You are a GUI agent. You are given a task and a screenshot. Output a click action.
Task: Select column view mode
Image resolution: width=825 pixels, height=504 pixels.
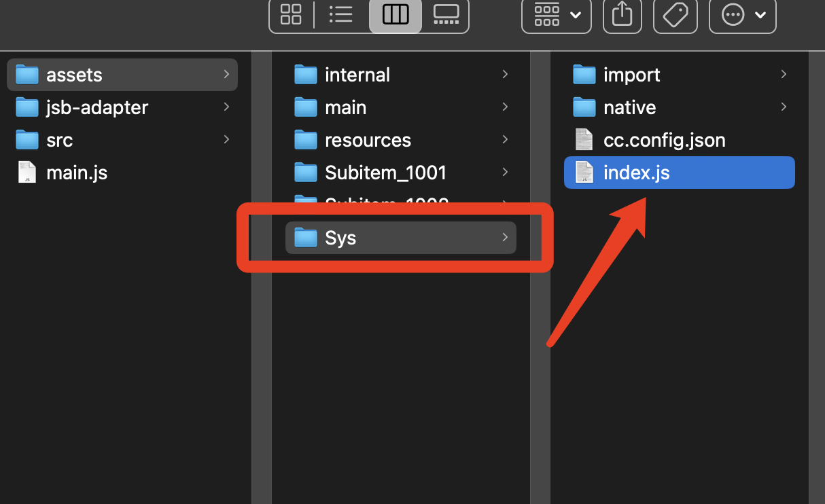coord(396,14)
